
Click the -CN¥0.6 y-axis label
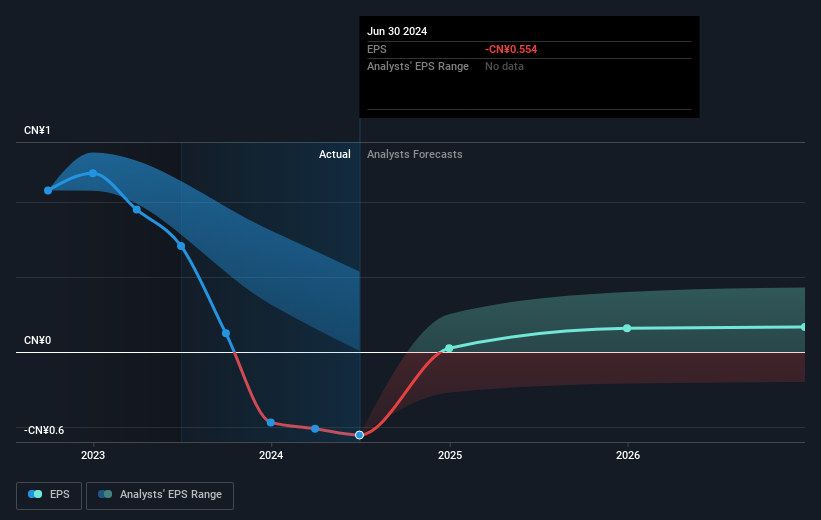click(x=44, y=430)
